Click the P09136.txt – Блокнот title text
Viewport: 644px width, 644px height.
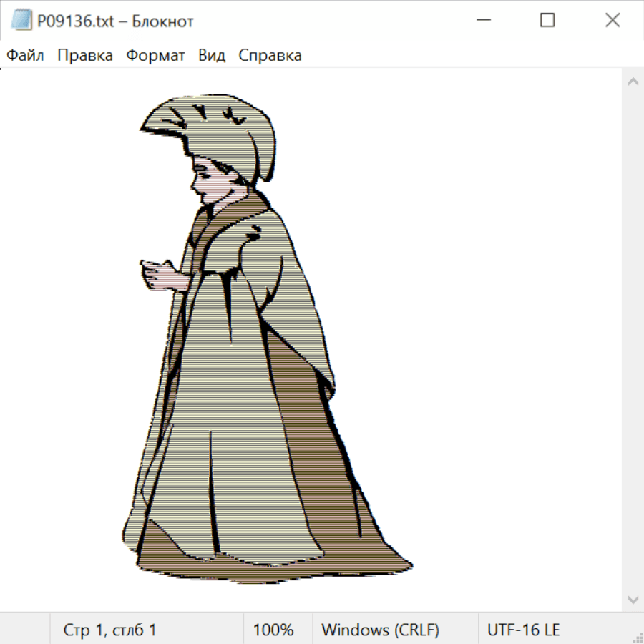[115, 21]
